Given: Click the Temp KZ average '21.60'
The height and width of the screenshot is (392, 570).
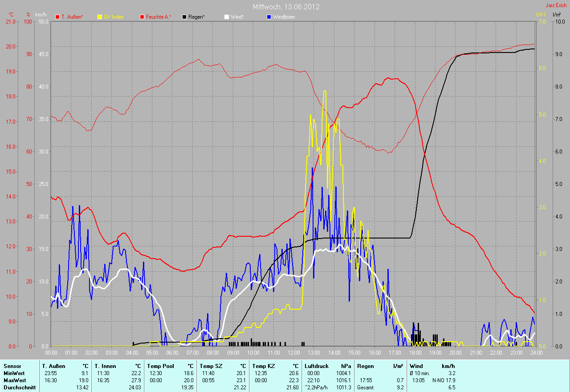Looking at the screenshot, I should tap(293, 388).
